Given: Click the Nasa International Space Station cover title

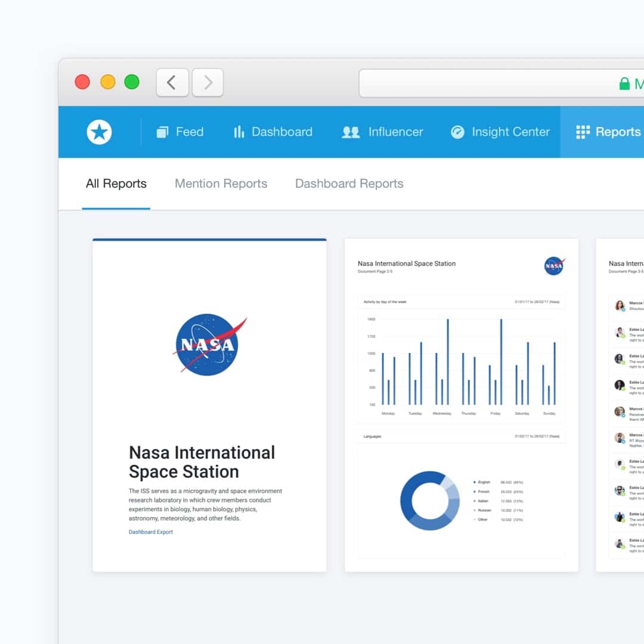Looking at the screenshot, I should tap(202, 462).
